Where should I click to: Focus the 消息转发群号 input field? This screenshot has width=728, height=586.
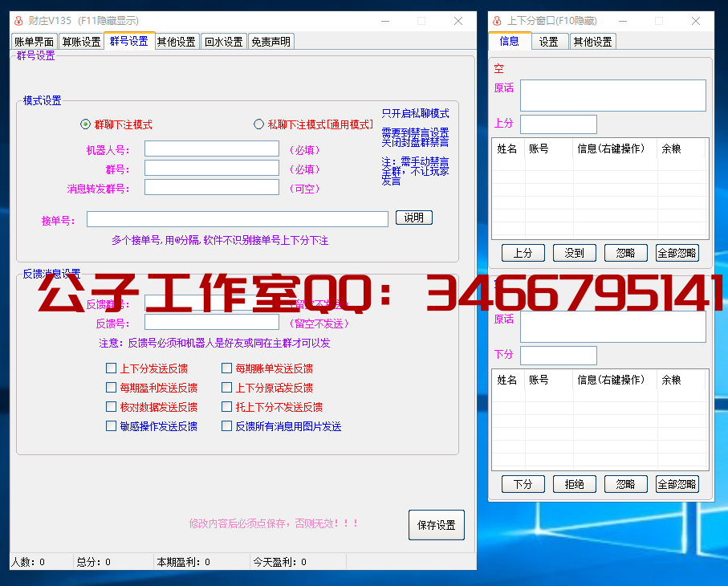click(212, 187)
